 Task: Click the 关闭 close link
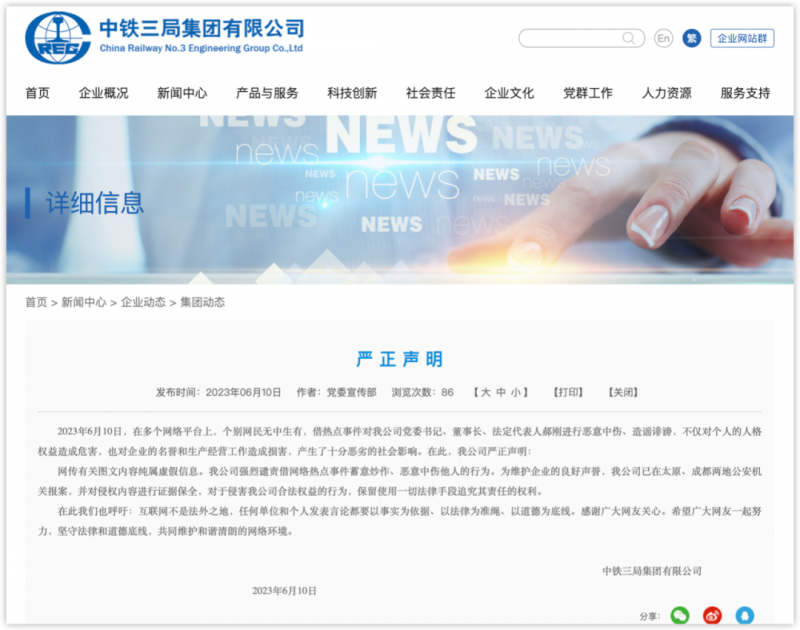tap(623, 392)
